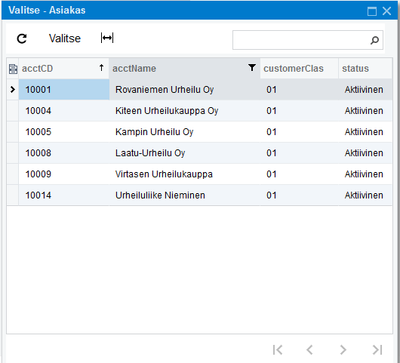The width and height of the screenshot is (400, 363).
Task: Maximize the Valitse - Asiakas dialog
Action: [x=372, y=11]
